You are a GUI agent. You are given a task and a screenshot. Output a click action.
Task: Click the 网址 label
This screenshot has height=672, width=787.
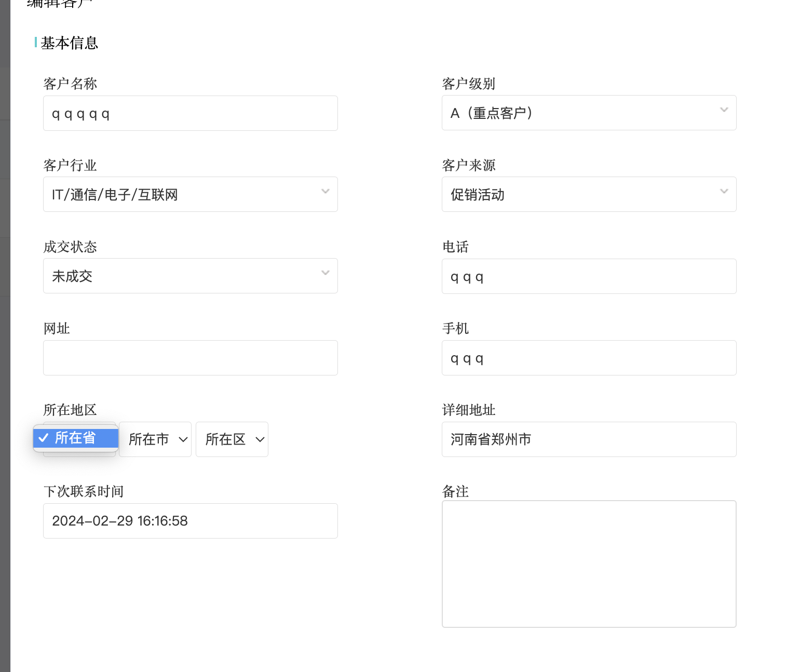pos(57,328)
